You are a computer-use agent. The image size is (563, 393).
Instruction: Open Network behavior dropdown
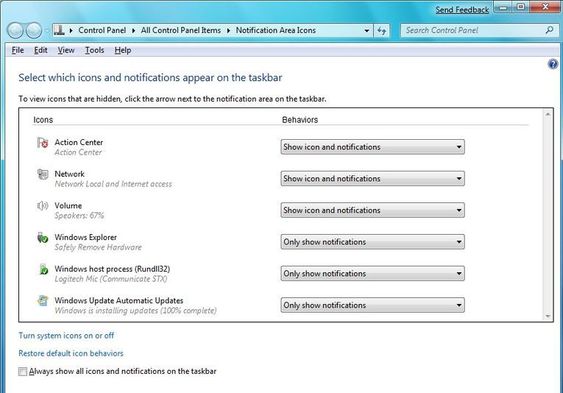tap(372, 178)
